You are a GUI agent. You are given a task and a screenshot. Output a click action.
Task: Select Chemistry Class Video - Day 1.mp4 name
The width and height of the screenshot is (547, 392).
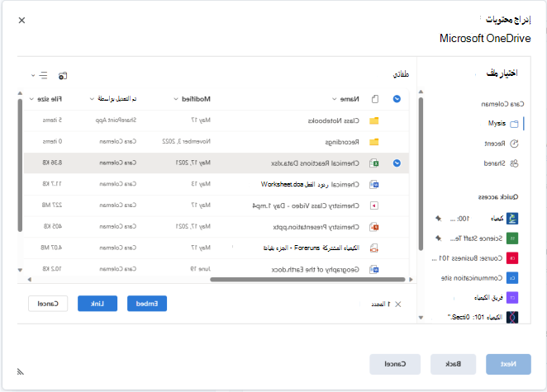pyautogui.click(x=306, y=206)
